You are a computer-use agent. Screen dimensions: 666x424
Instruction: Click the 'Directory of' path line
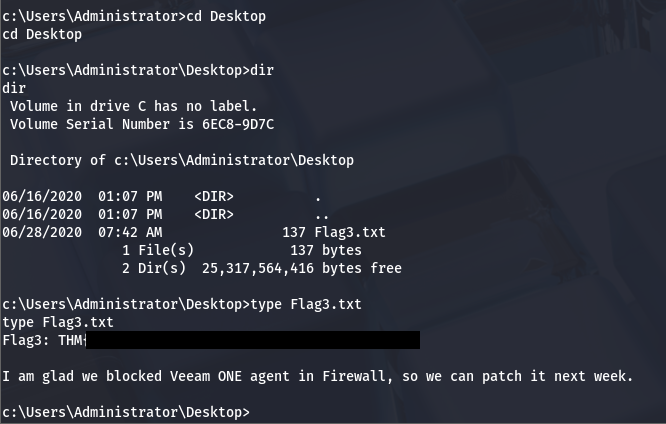pos(181,160)
